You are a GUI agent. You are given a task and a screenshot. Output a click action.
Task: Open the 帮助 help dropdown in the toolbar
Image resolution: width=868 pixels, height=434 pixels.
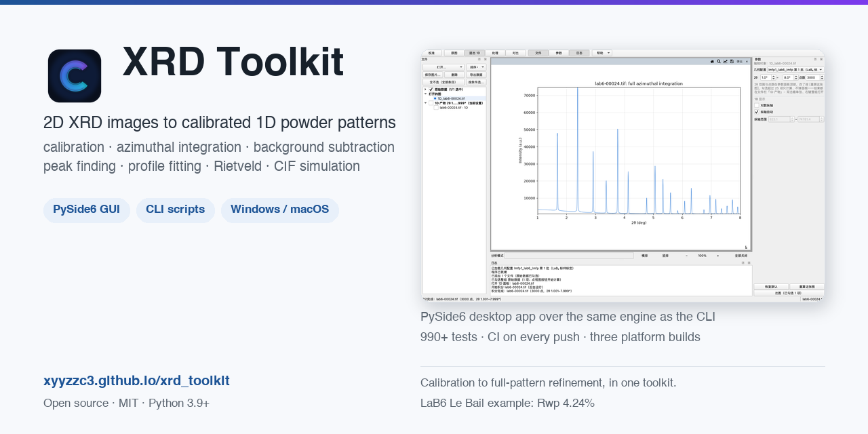602,53
